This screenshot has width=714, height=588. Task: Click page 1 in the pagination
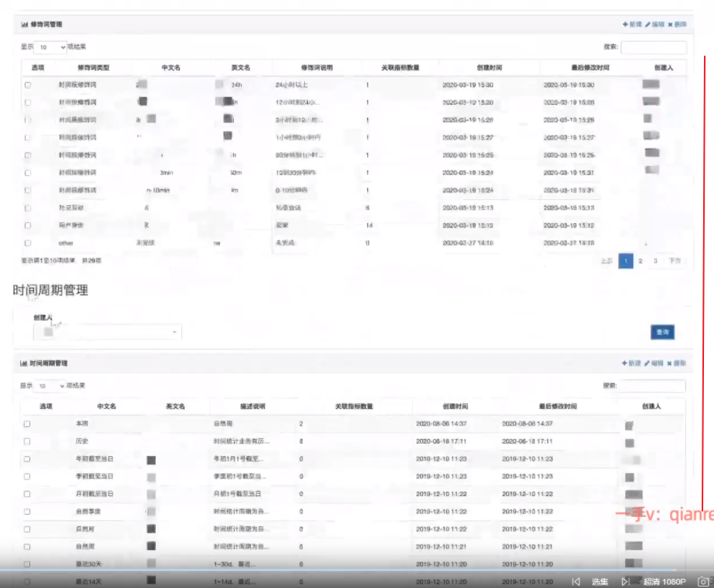pyautogui.click(x=626, y=261)
